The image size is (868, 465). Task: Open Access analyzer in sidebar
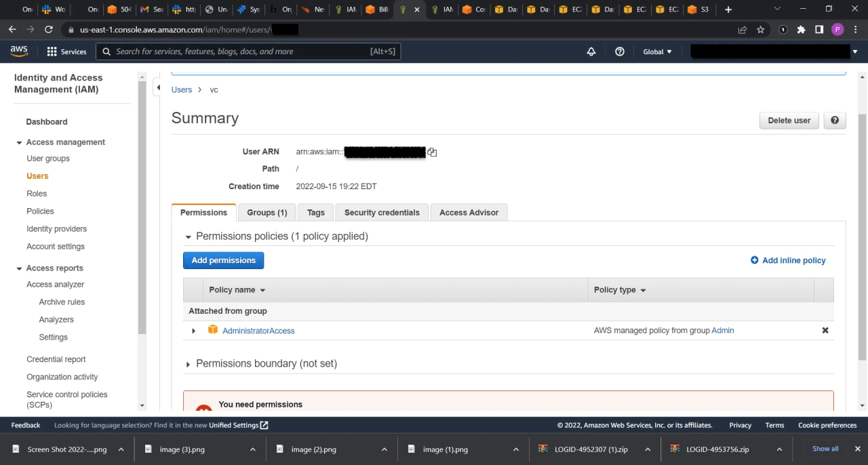(56, 285)
